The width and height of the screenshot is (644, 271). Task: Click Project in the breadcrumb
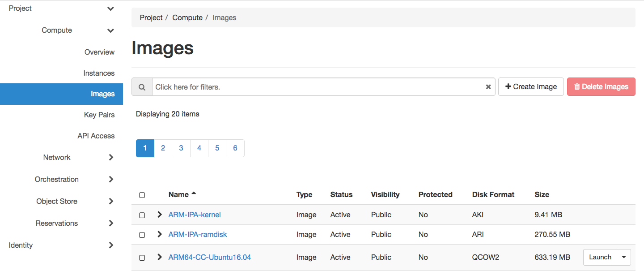coord(151,17)
